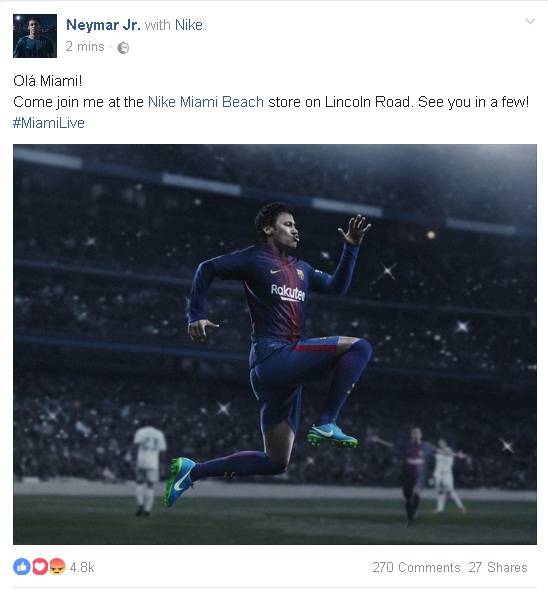Click the word 'with' in the post header
Viewport: 548px width, 590px height.
[x=158, y=25]
